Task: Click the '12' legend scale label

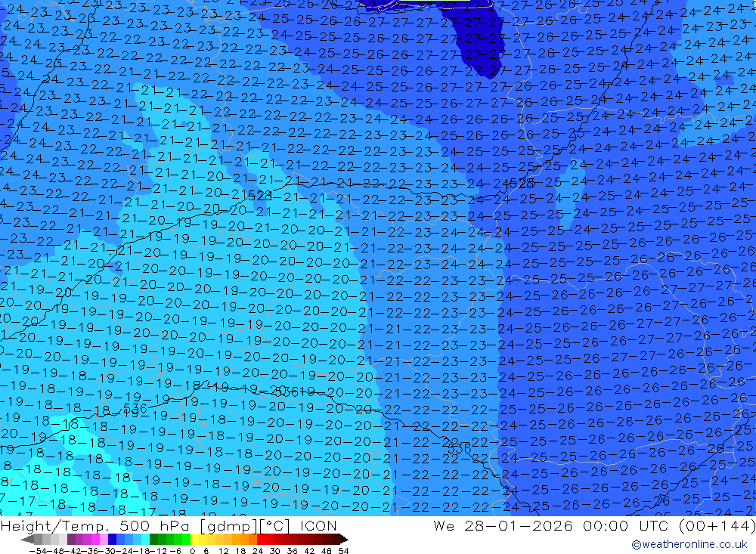Action: (x=223, y=551)
